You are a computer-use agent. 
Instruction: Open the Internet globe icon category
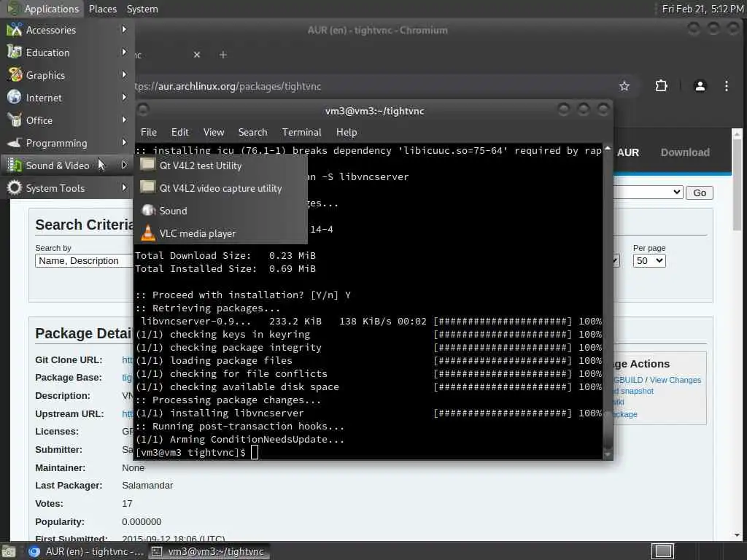[15, 98]
